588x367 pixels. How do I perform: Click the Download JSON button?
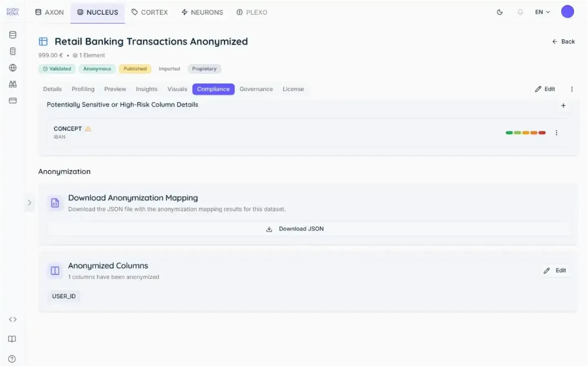pyautogui.click(x=309, y=229)
